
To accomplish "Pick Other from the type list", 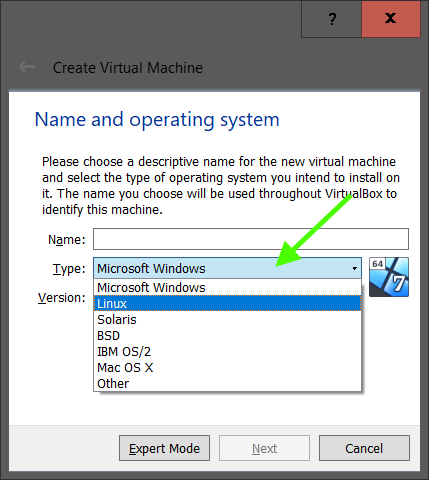I will (x=227, y=383).
